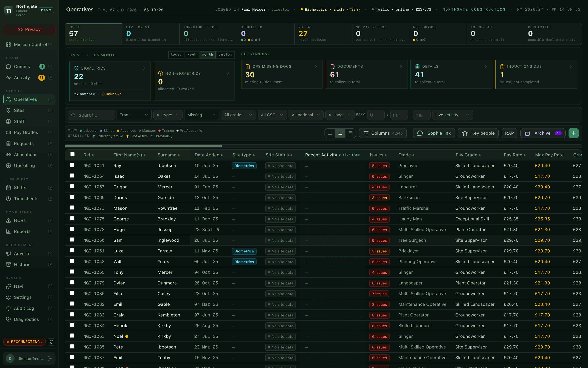Viewport: 588px width, 368px height.
Task: Click the RAP button
Action: (509, 133)
